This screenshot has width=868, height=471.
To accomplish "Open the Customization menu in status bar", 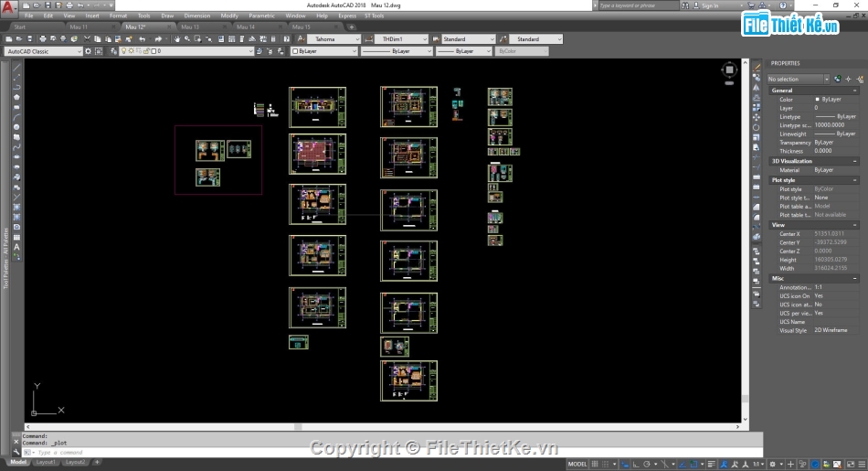I will click(x=862, y=464).
